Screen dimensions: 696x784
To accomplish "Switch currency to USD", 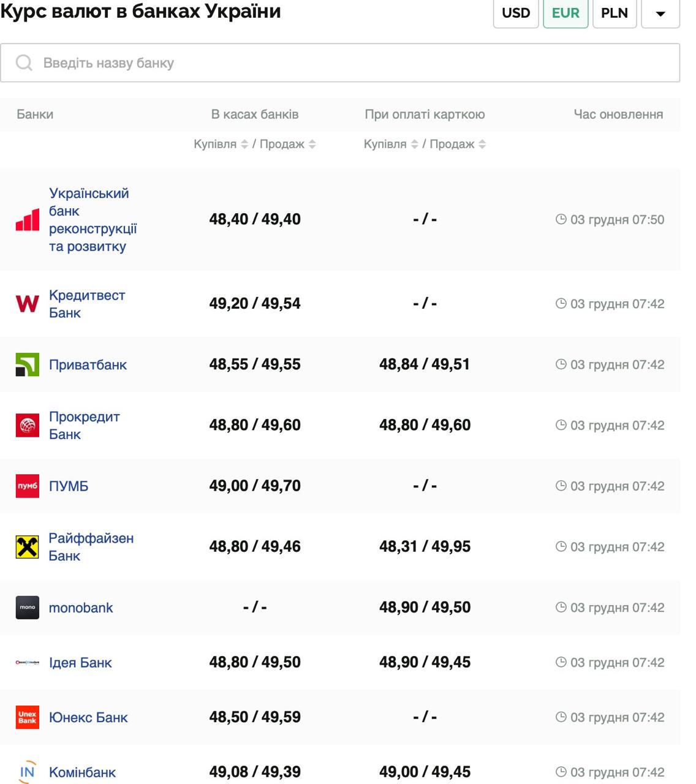I will (x=515, y=13).
